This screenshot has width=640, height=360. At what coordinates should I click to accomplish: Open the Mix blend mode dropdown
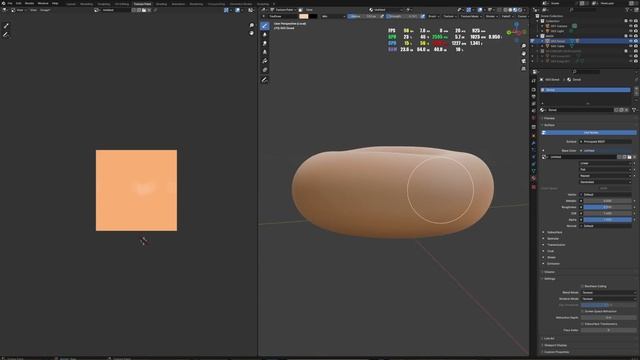333,16
